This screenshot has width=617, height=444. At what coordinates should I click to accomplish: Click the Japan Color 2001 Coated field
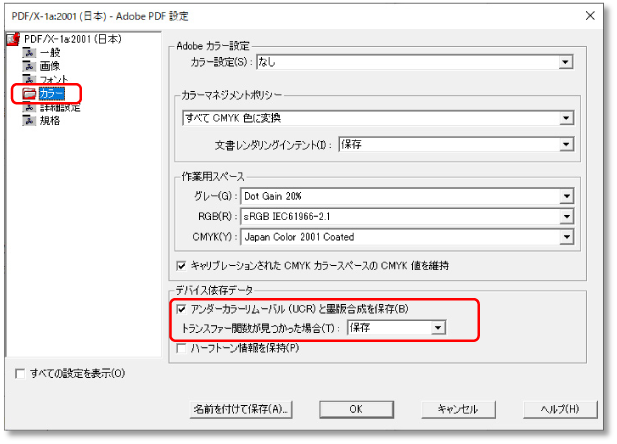[407, 237]
